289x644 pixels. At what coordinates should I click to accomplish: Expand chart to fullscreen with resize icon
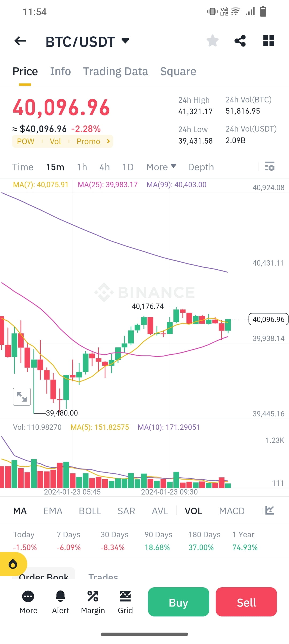click(22, 397)
